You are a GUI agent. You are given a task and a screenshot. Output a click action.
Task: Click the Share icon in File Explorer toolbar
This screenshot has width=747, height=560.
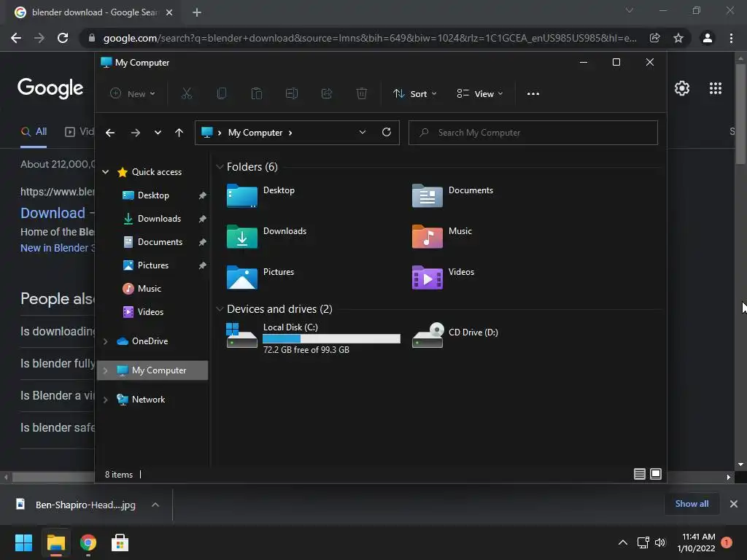point(327,93)
